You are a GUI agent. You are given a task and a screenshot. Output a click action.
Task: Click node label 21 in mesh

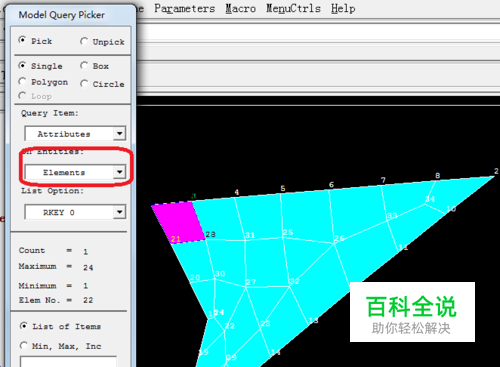[x=176, y=239]
